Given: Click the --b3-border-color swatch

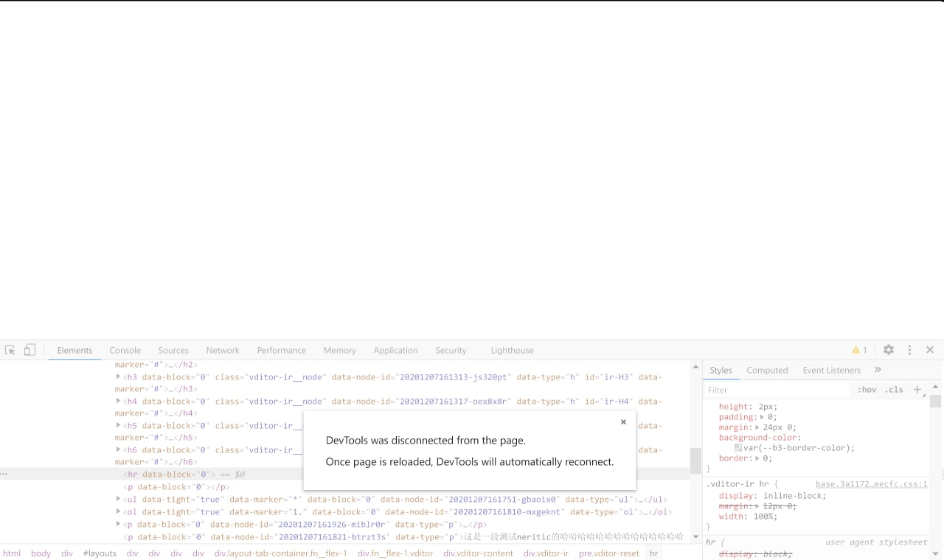Looking at the screenshot, I should [x=740, y=448].
